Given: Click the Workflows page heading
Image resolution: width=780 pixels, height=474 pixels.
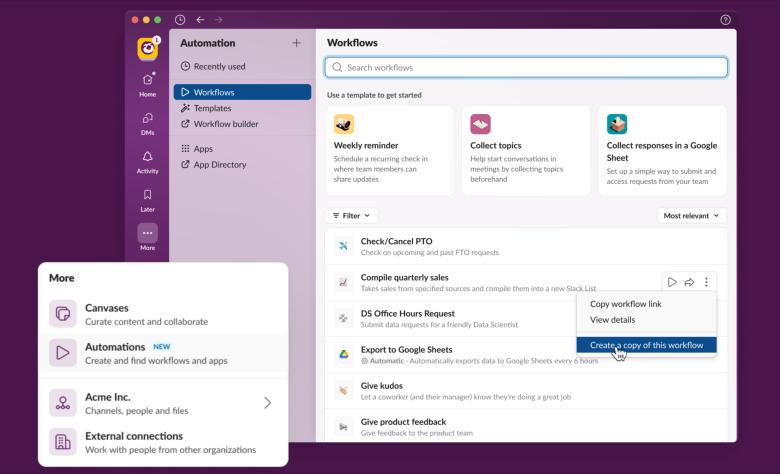Looking at the screenshot, I should pyautogui.click(x=352, y=43).
